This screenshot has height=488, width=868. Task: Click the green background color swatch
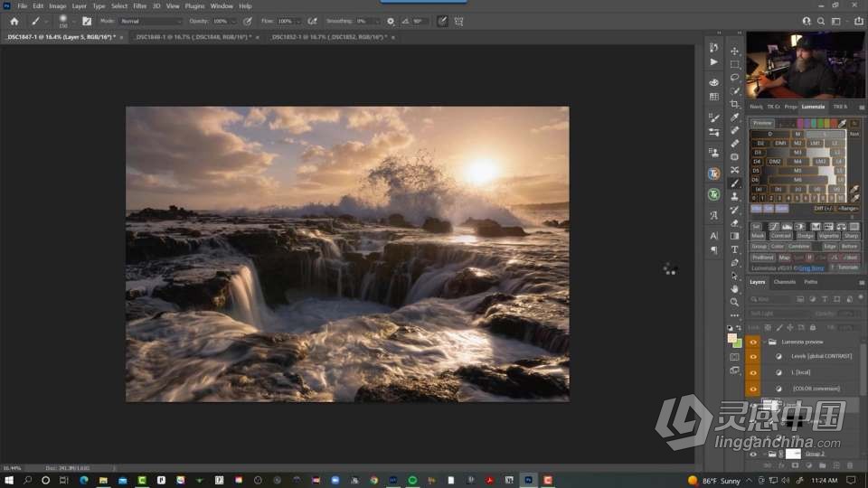tap(739, 344)
